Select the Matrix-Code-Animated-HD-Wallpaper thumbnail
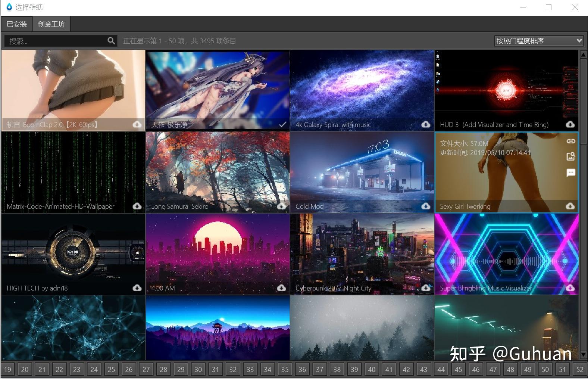This screenshot has height=379, width=588. (x=73, y=172)
